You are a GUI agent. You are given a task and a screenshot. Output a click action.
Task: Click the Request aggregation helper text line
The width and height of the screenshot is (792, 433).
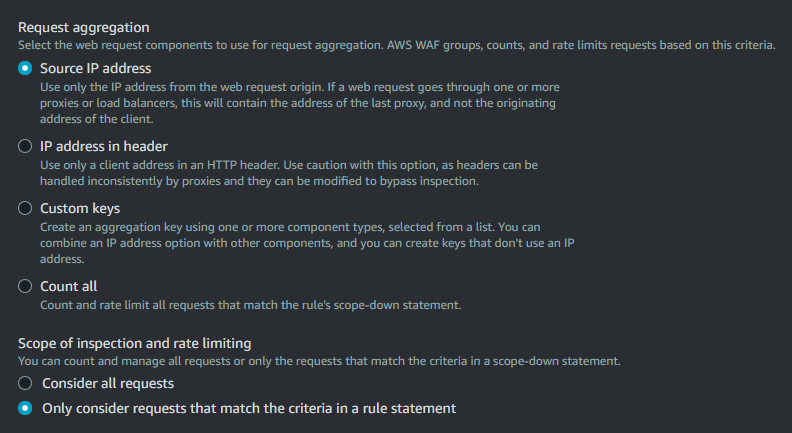click(x=395, y=45)
